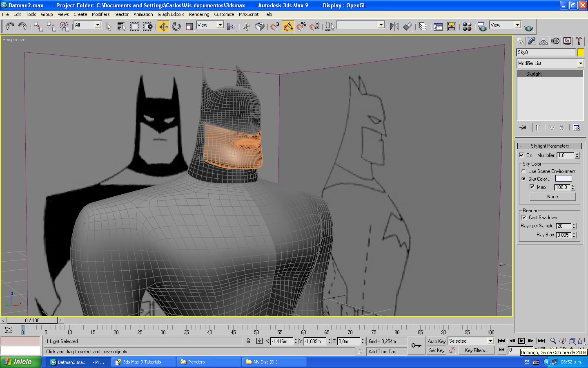The image size is (588, 368).
Task: Click the Undo arrow in toolbar
Action: pyautogui.click(x=10, y=27)
